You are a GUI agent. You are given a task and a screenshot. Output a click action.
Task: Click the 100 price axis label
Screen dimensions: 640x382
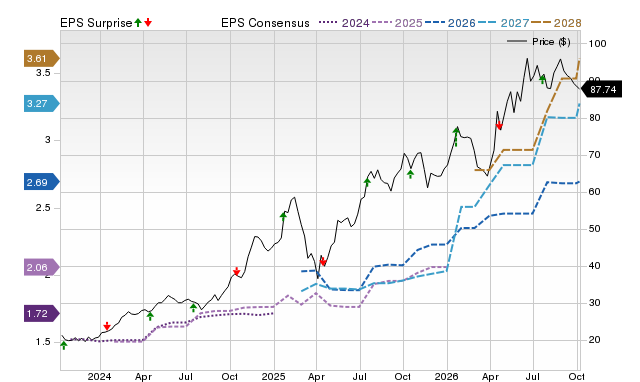tap(597, 44)
